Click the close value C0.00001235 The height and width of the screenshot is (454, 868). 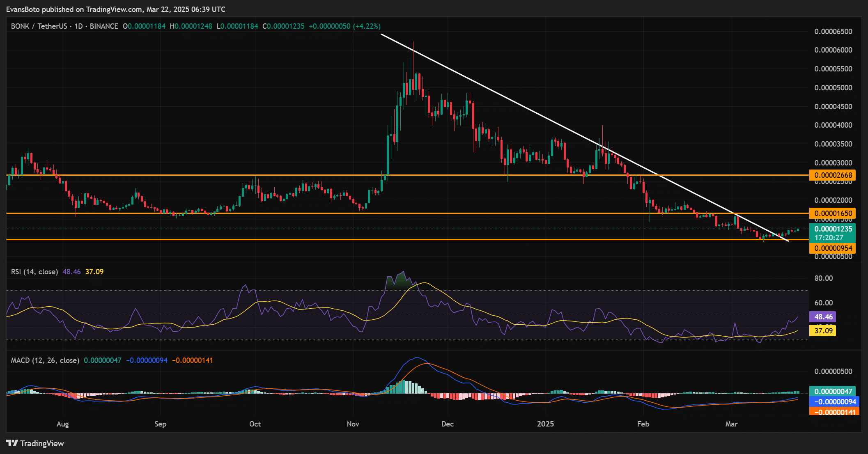283,26
